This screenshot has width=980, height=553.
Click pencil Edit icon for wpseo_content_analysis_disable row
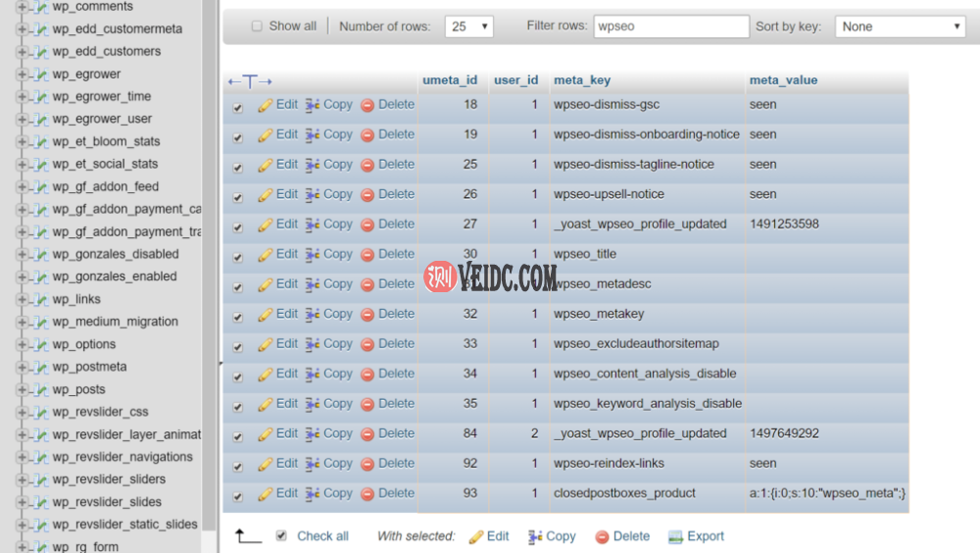[265, 375]
